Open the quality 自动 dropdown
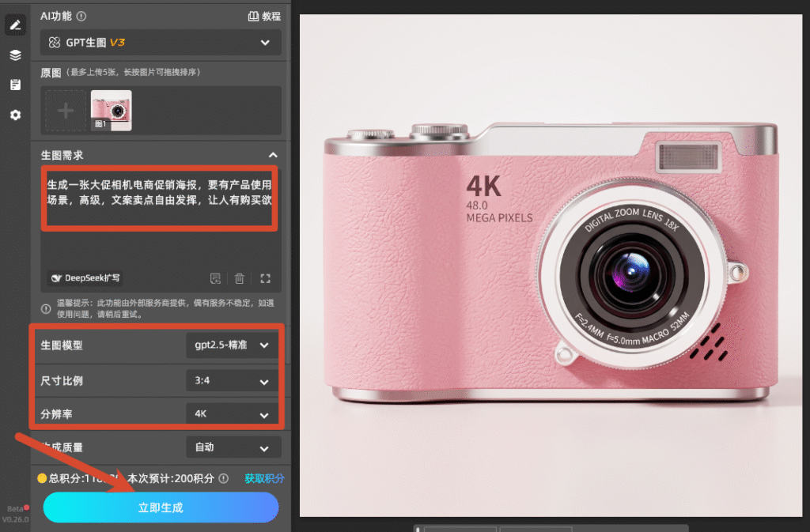 [233, 447]
